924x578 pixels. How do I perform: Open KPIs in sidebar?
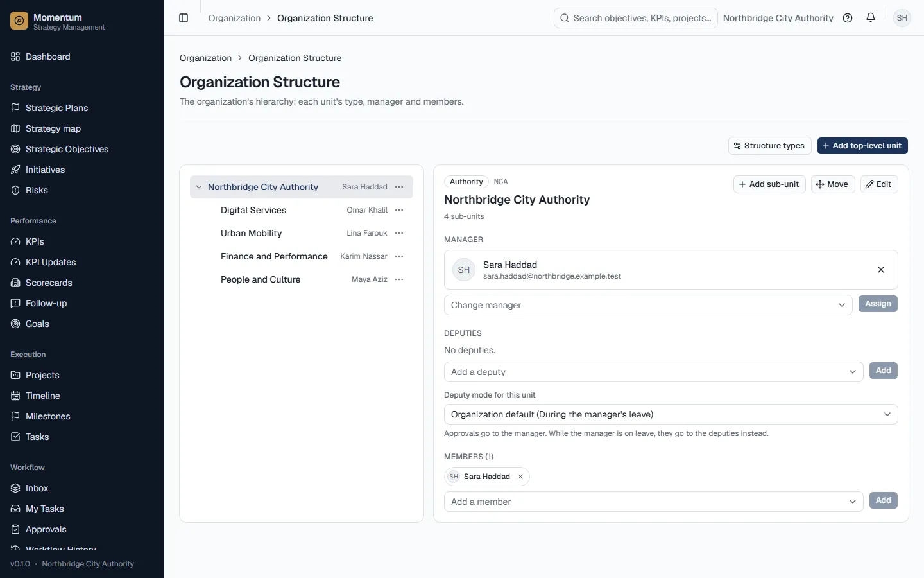tap(81, 241)
